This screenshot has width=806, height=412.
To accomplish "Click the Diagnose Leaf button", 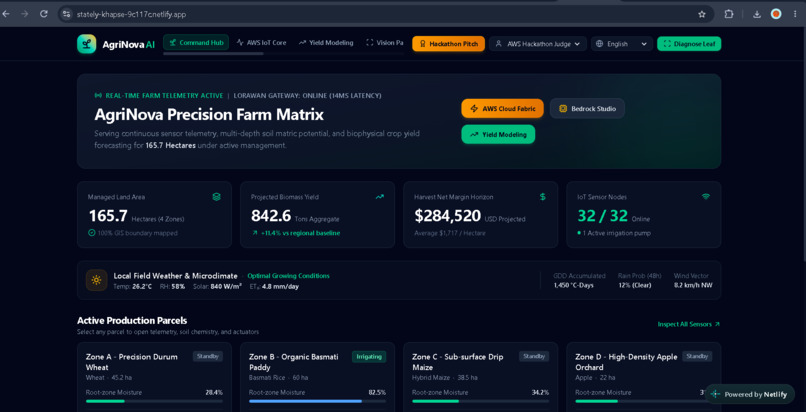I will click(x=689, y=44).
